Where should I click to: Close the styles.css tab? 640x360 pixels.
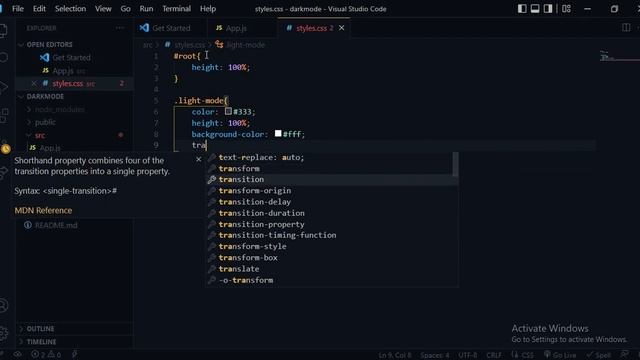point(342,28)
